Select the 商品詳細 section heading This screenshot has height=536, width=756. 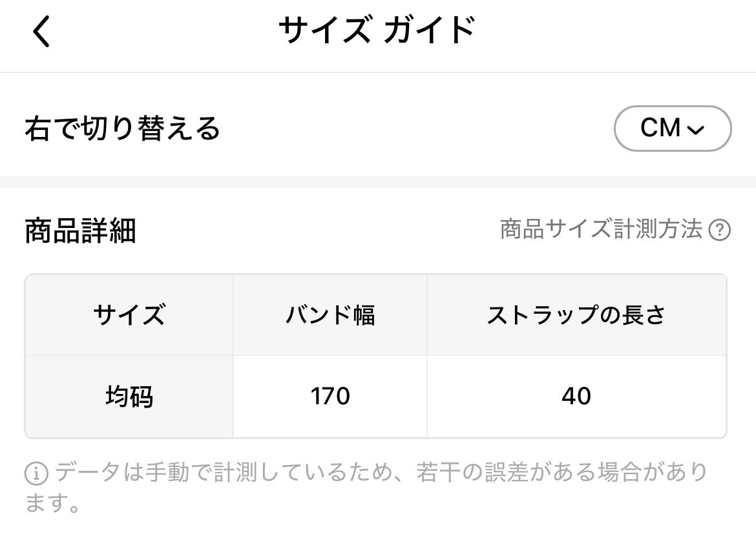80,231
